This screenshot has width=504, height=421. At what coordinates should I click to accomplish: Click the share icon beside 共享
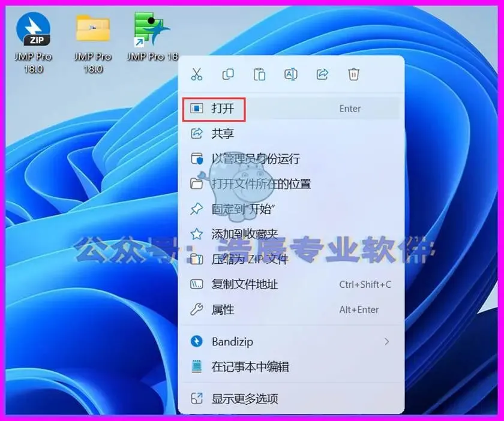click(x=196, y=133)
